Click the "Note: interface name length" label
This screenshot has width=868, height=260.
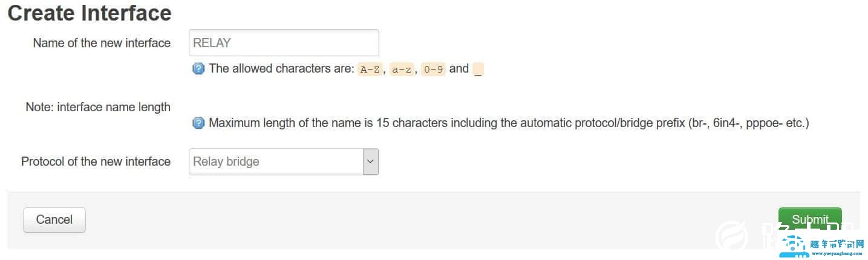click(x=98, y=107)
